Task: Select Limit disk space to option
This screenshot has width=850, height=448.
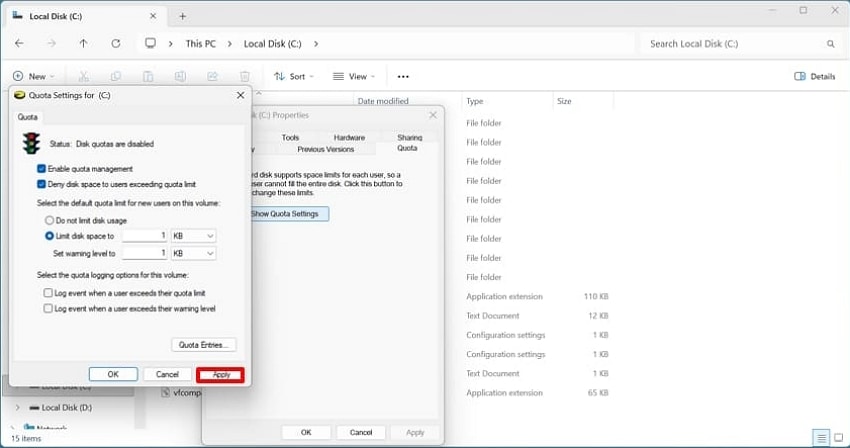Action: pyautogui.click(x=49, y=236)
